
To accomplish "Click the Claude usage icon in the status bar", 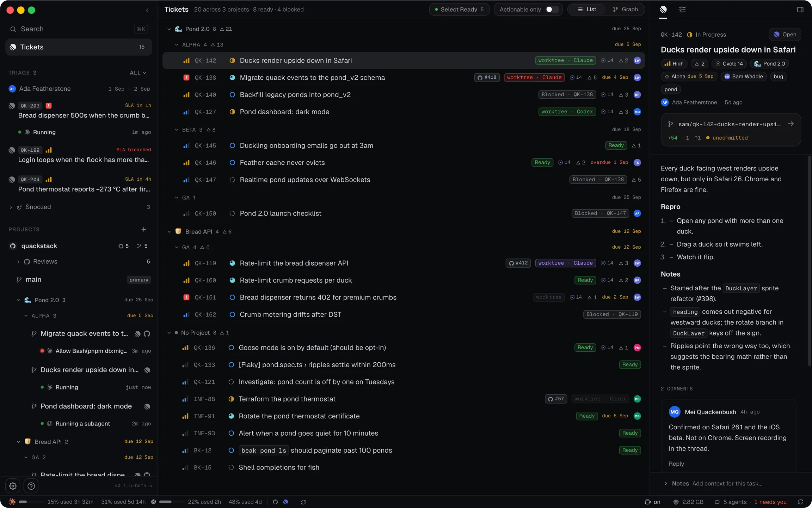I will pyautogui.click(x=12, y=502).
